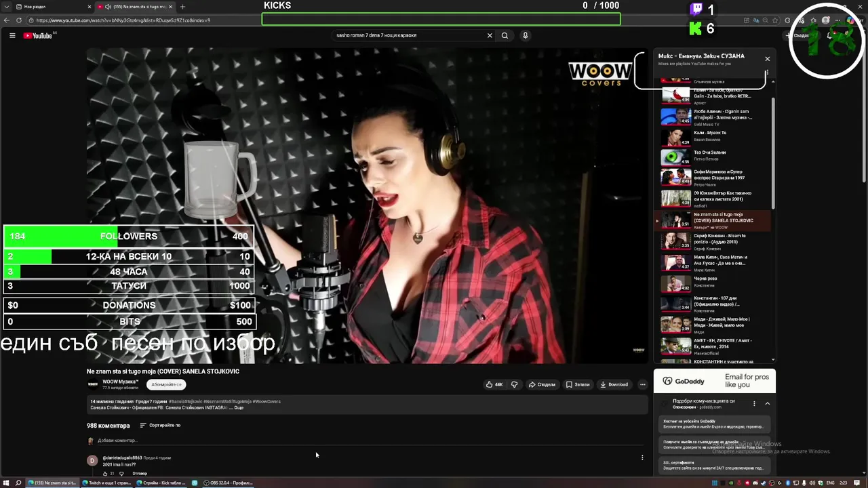The width and height of the screenshot is (868, 488).
Task: Save the video with Запази button
Action: point(578,384)
